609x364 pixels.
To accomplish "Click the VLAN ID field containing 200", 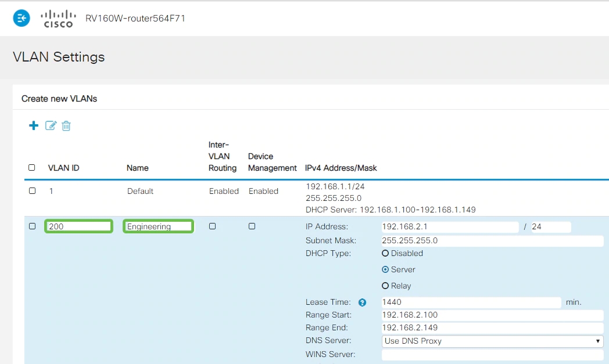I will (x=79, y=226).
